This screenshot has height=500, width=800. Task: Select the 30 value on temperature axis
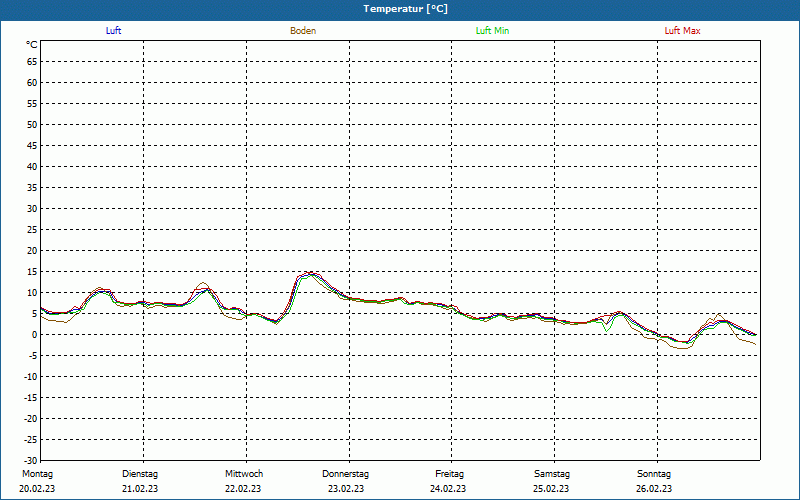coord(32,209)
